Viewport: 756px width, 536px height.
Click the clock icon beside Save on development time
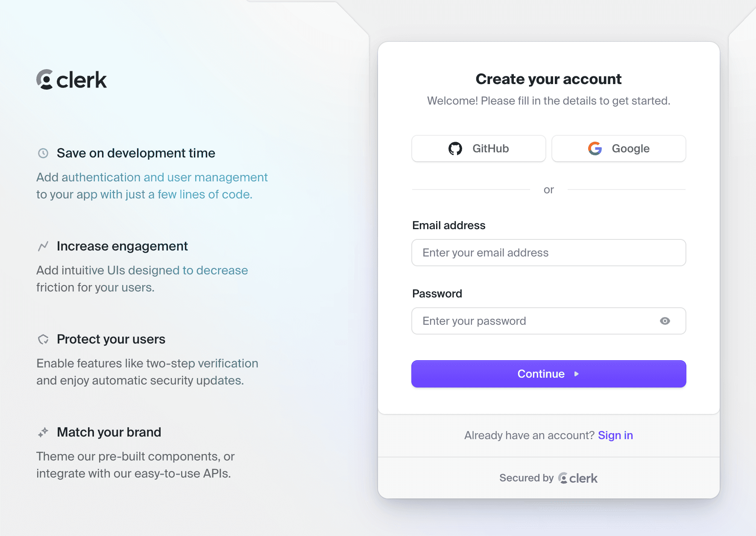tap(43, 153)
